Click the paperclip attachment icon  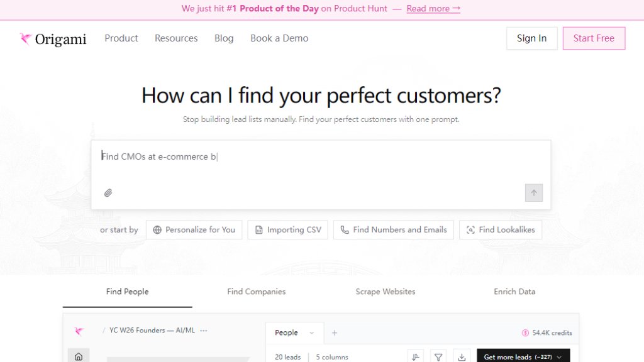(x=108, y=193)
